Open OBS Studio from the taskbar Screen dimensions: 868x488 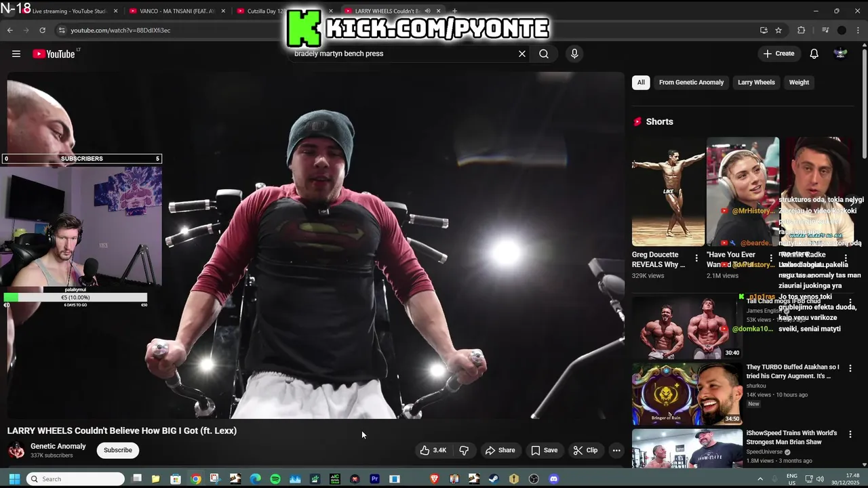tap(534, 479)
